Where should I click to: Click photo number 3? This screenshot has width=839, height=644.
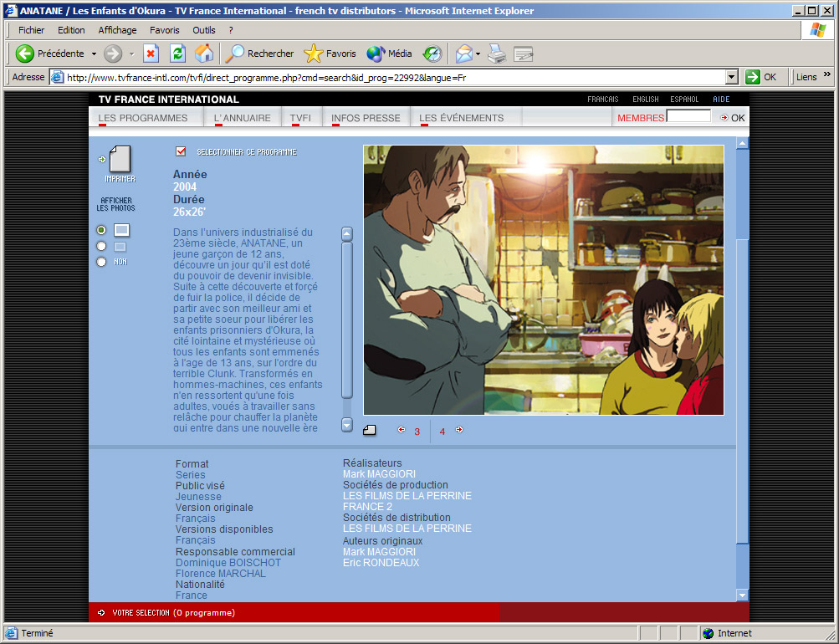pos(417,431)
